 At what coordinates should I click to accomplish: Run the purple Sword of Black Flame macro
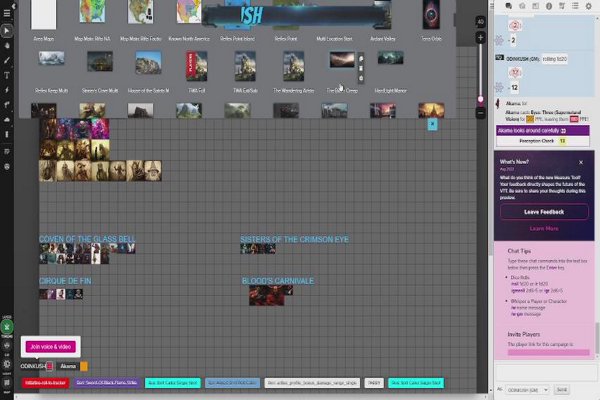(x=107, y=383)
